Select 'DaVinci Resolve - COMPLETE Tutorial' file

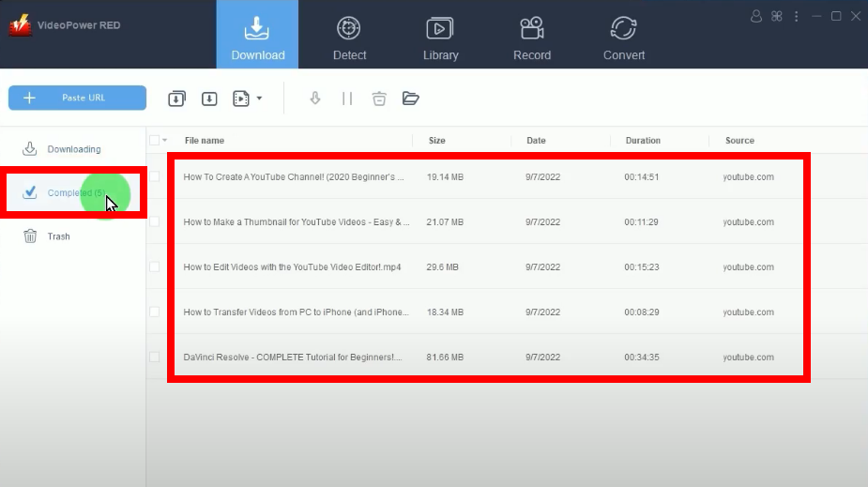[293, 357]
